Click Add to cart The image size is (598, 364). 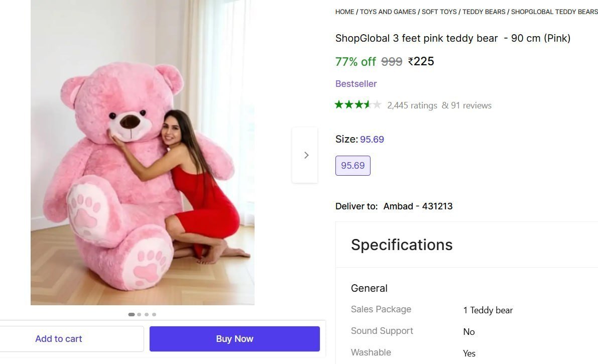[59, 338]
